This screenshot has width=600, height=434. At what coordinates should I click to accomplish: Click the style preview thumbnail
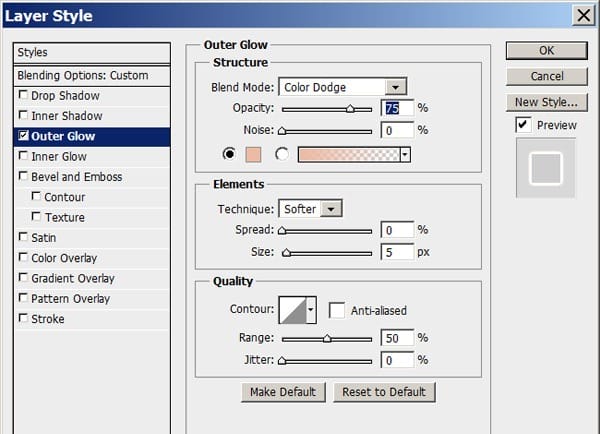coord(546,168)
